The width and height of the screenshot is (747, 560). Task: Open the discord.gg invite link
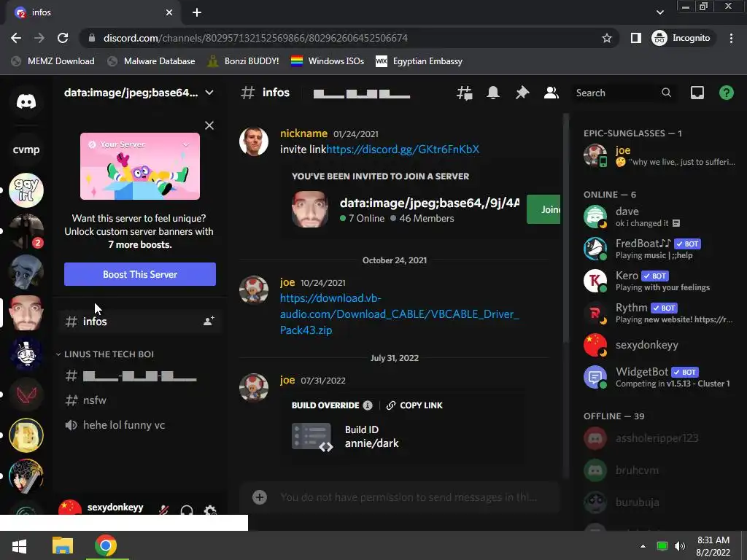[403, 149]
